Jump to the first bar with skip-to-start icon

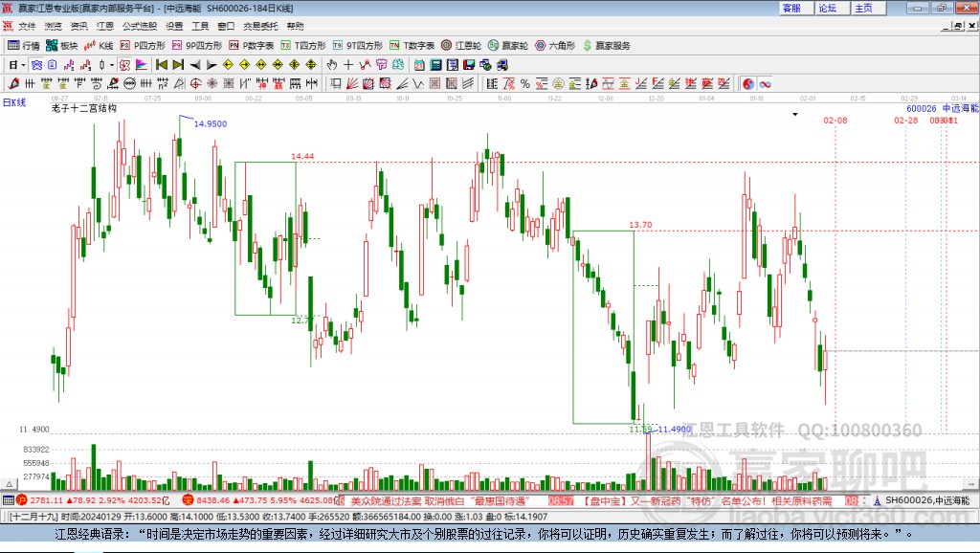tap(161, 64)
